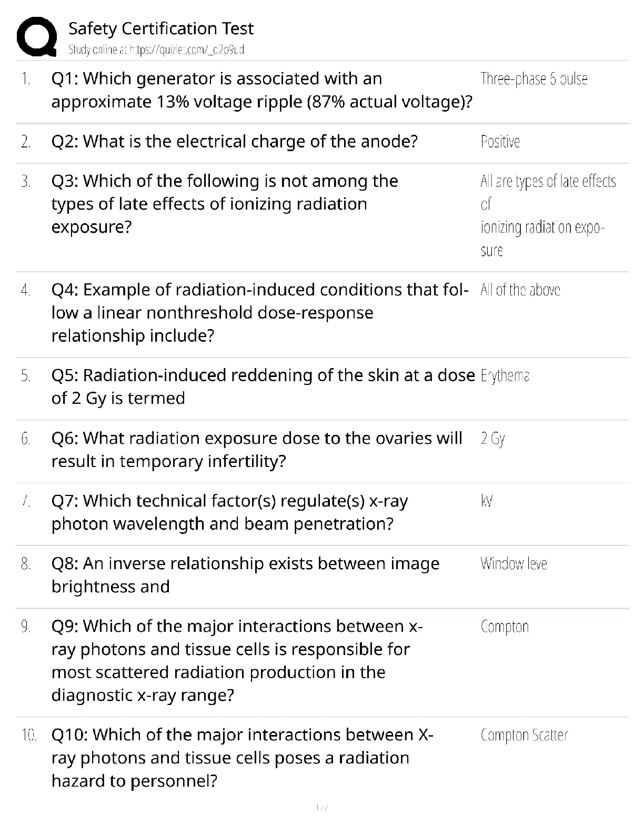Open the quizlet.com study online link
Screen dimensions: 644x834
(156, 50)
